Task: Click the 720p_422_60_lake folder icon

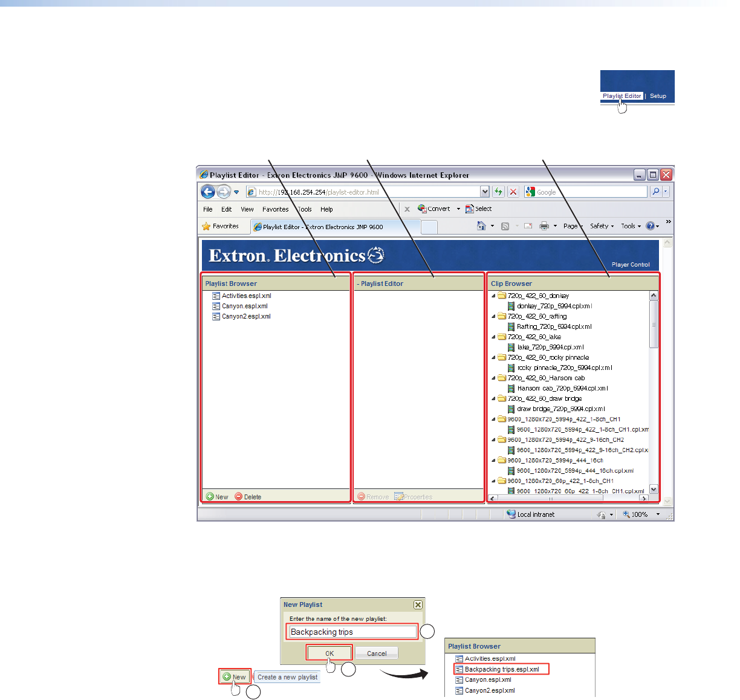Action: [x=501, y=337]
